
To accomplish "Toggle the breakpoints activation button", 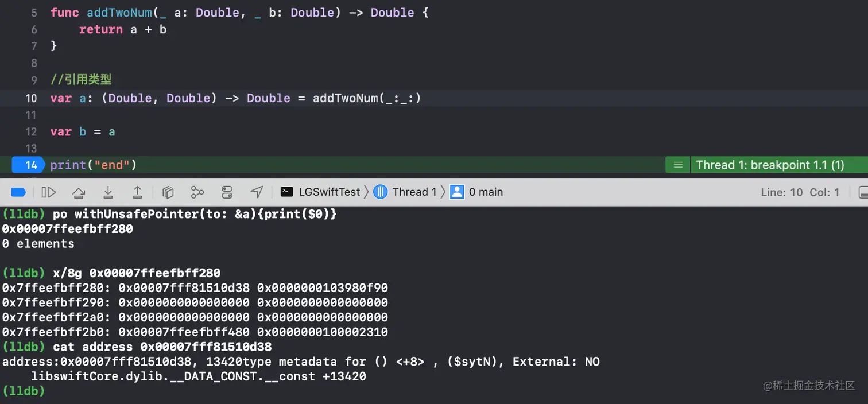I will 19,192.
